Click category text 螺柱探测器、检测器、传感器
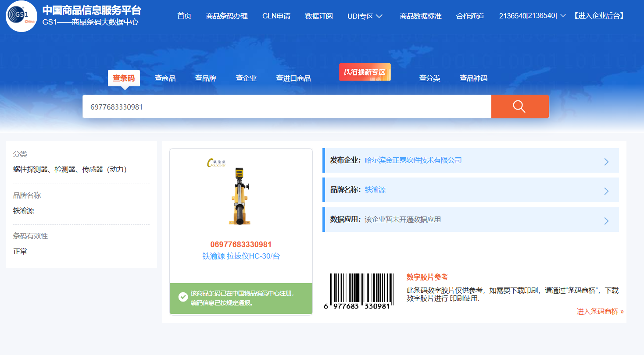This screenshot has height=355, width=644. 70,169
